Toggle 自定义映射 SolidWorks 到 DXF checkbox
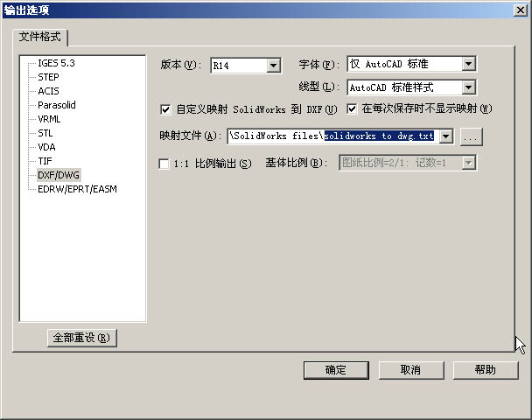This screenshot has height=420, width=532. 165,109
